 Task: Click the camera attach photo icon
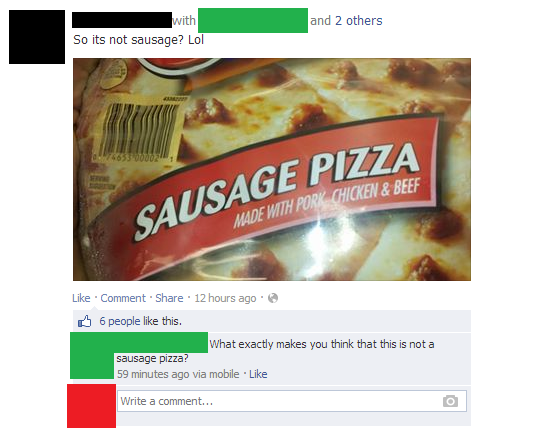pos(450,401)
